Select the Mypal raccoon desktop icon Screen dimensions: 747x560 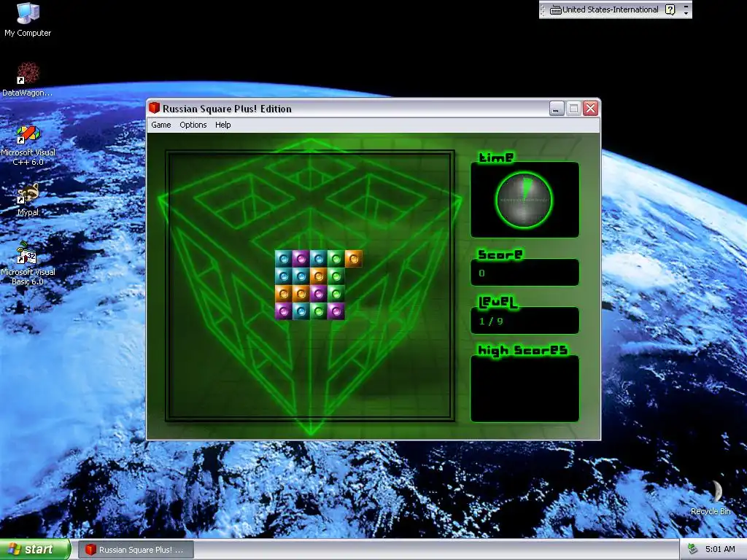click(28, 200)
